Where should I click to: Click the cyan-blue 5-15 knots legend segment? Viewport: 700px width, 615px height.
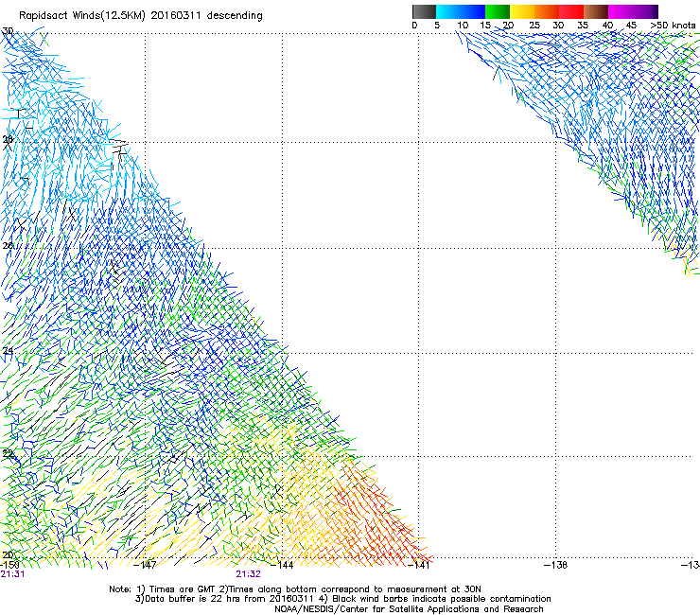[x=461, y=11]
